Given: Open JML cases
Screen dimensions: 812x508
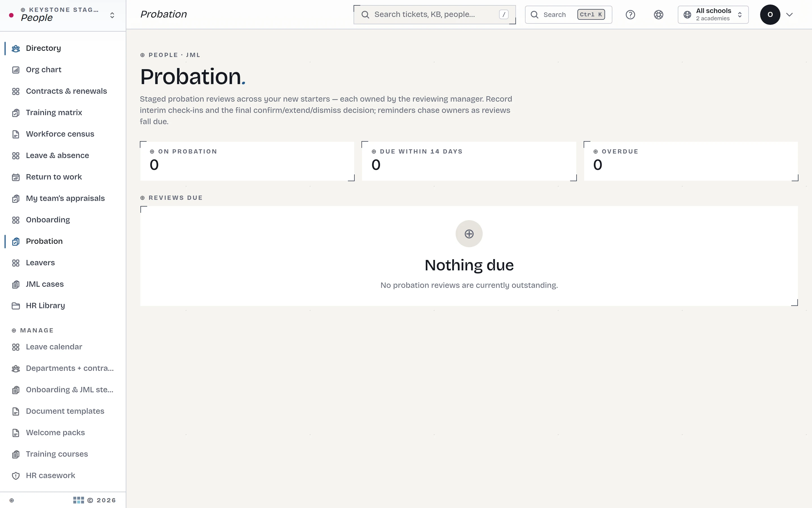Looking at the screenshot, I should (63, 284).
